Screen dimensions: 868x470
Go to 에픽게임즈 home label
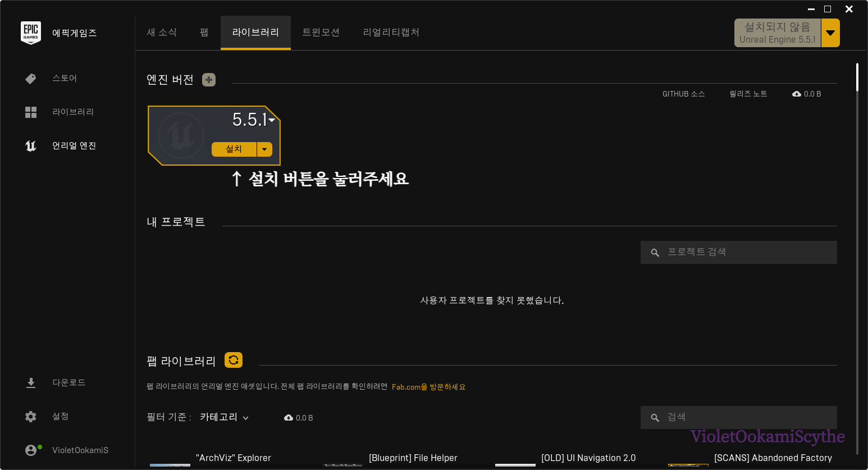tap(74, 33)
